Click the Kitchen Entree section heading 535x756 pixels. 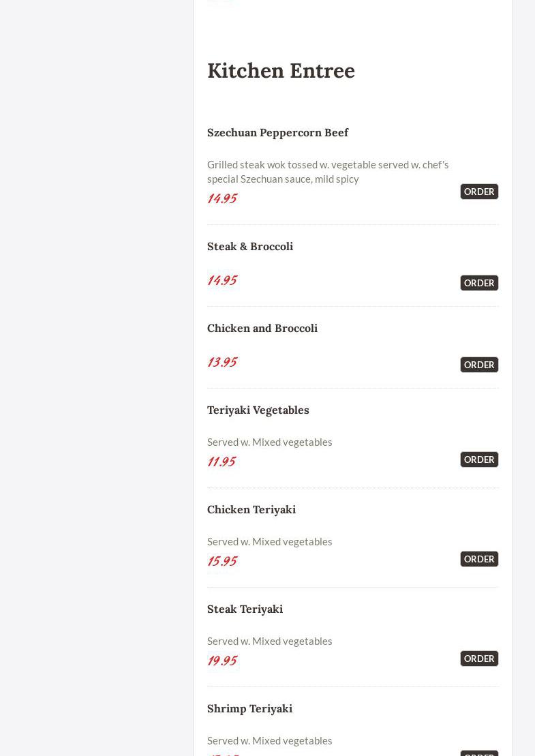(x=281, y=71)
